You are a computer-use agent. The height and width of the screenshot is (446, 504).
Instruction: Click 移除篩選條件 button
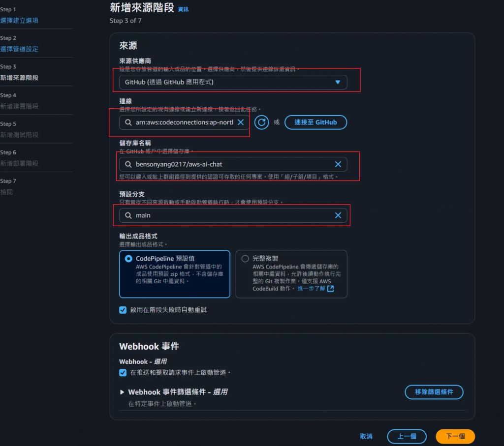pos(434,392)
